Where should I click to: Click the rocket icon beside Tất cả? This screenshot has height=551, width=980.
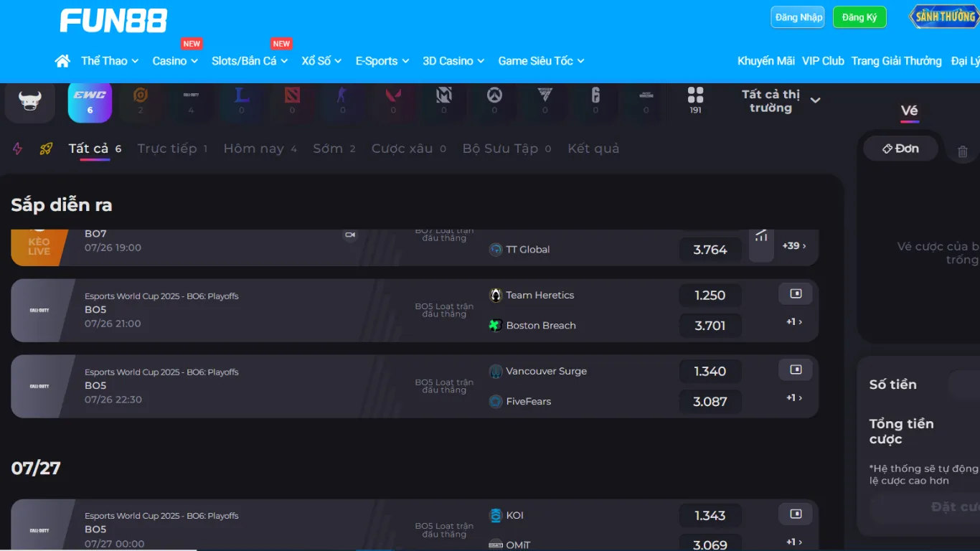[46, 149]
